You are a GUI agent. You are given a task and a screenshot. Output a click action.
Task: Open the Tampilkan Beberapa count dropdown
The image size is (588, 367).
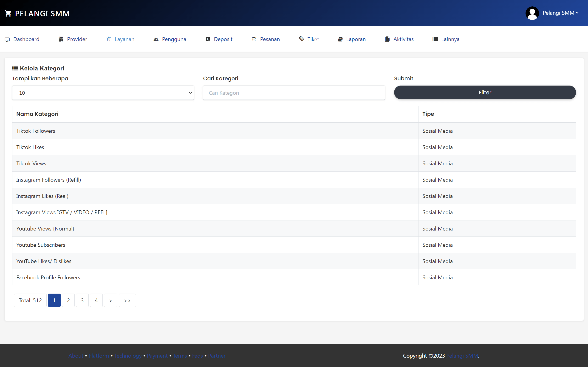[x=103, y=92]
